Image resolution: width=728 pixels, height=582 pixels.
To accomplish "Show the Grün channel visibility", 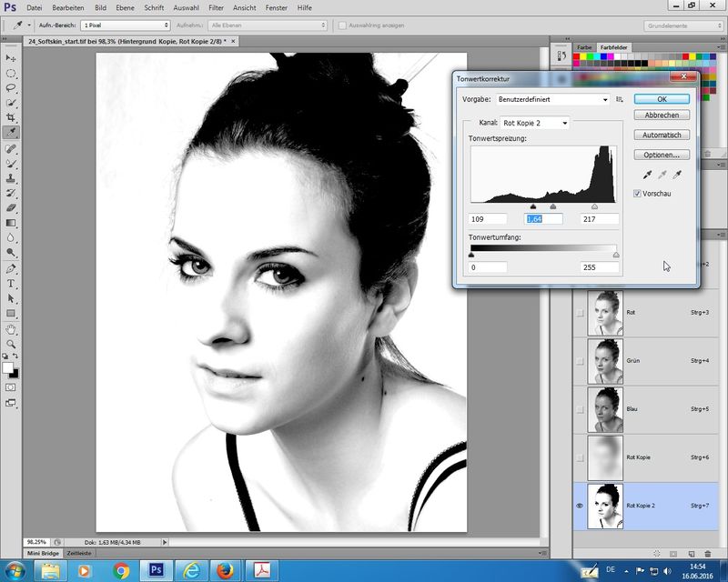I will [x=580, y=361].
